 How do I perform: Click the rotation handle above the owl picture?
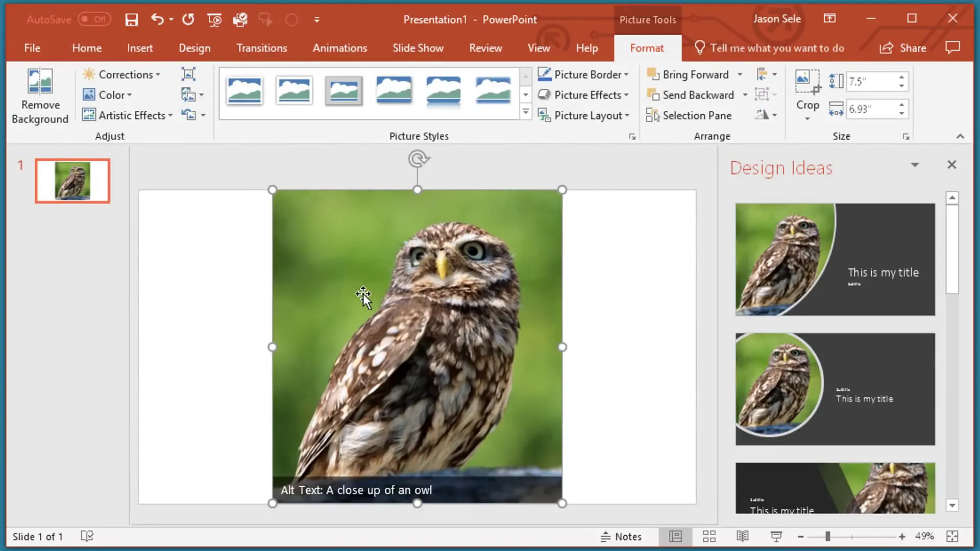418,159
